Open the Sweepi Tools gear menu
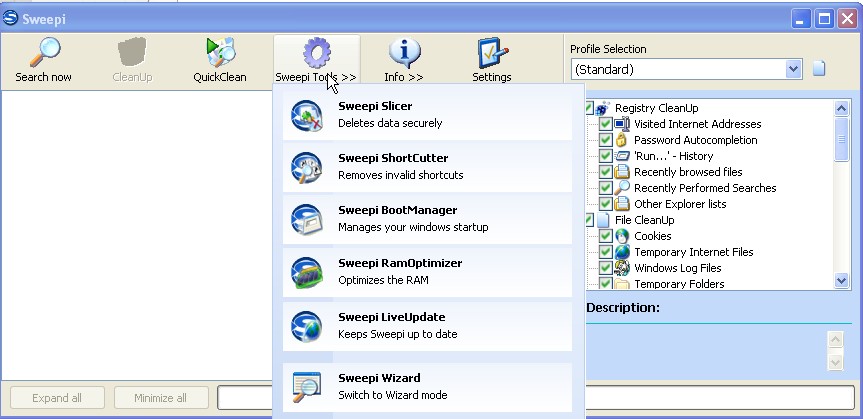Image resolution: width=863 pixels, height=419 pixels. coord(317,59)
